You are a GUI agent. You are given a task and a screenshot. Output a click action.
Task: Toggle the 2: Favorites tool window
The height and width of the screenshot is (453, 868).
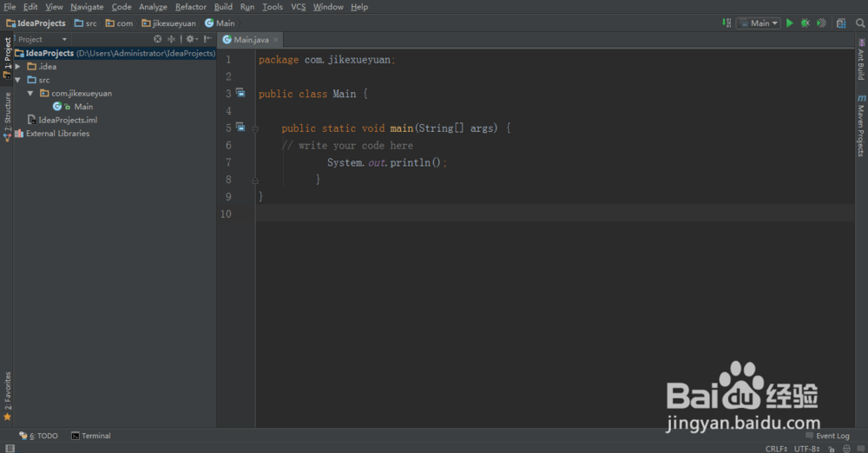[7, 397]
